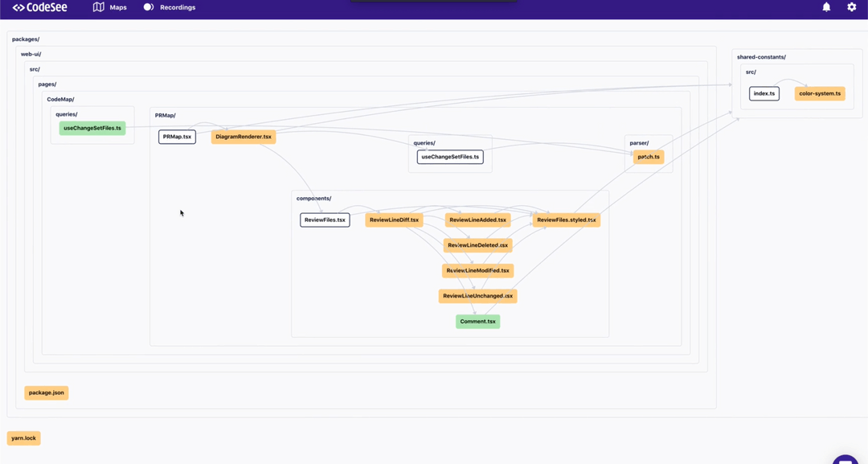Select the ReviewLineAdded.tsx node

point(477,219)
